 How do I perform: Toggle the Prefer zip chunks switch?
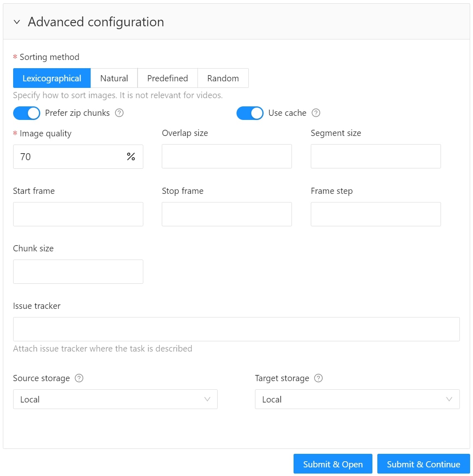[27, 113]
